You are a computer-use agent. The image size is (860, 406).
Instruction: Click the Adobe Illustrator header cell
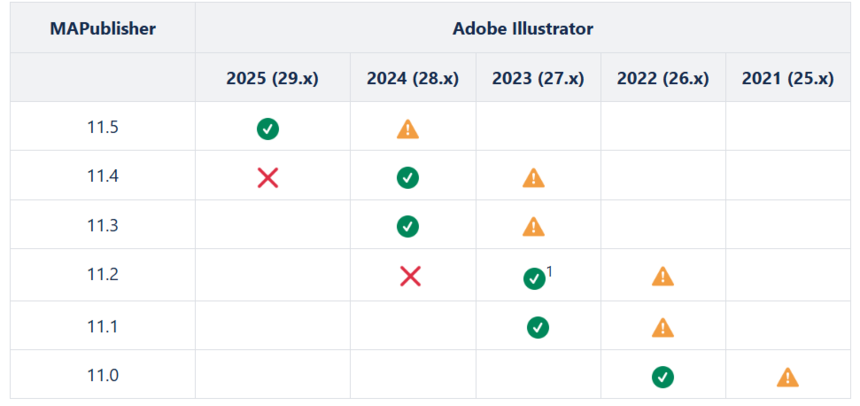523,29
